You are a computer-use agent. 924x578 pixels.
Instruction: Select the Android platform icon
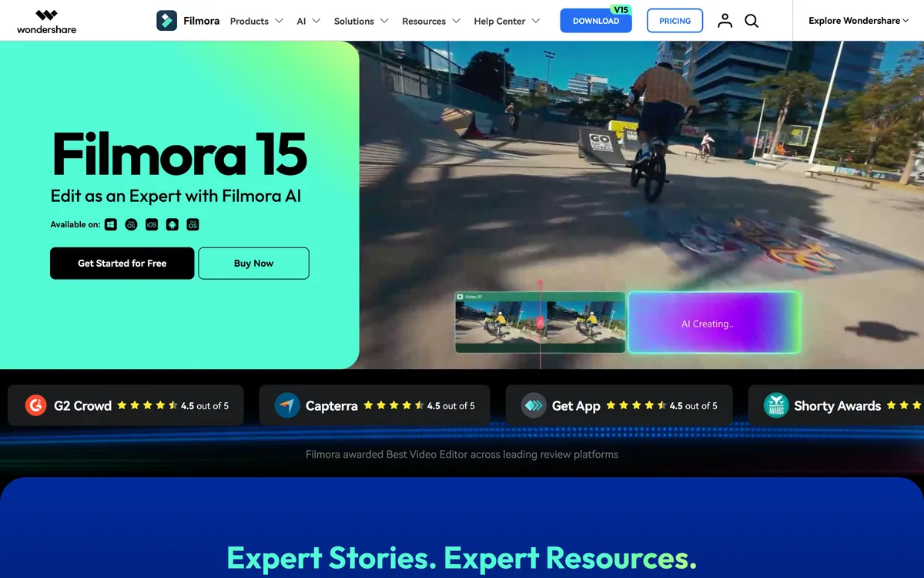(172, 224)
